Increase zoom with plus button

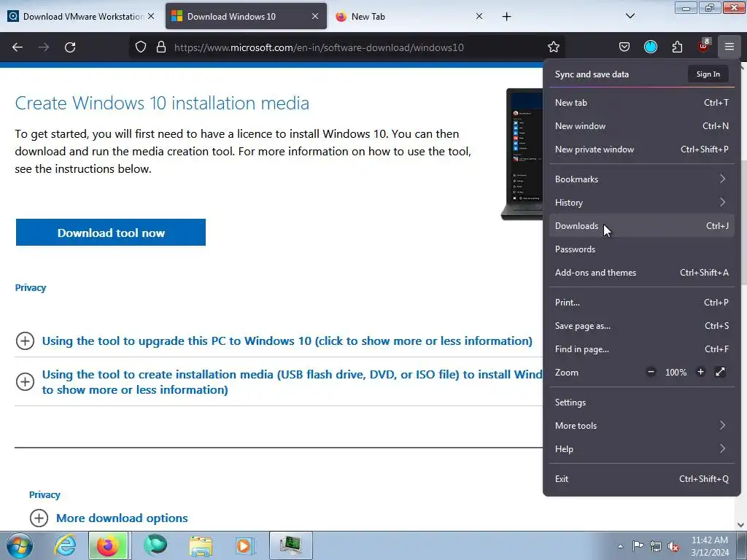(700, 372)
